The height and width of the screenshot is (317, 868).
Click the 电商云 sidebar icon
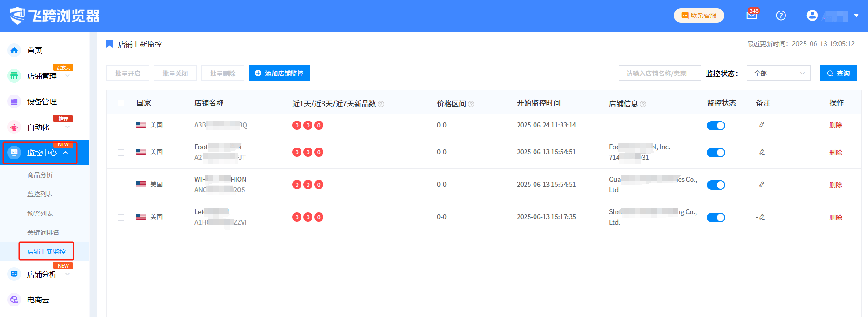click(14, 300)
